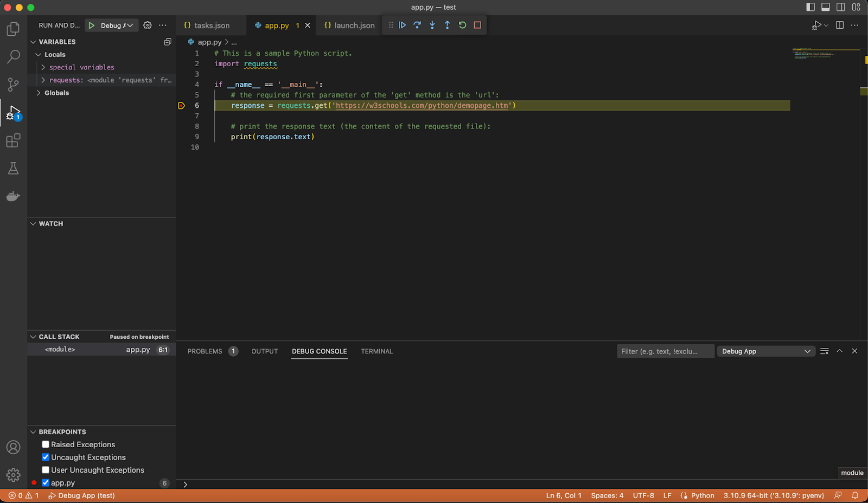Image resolution: width=868 pixels, height=503 pixels.
Task: Enable User Uncaught Exceptions
Action: click(46, 470)
